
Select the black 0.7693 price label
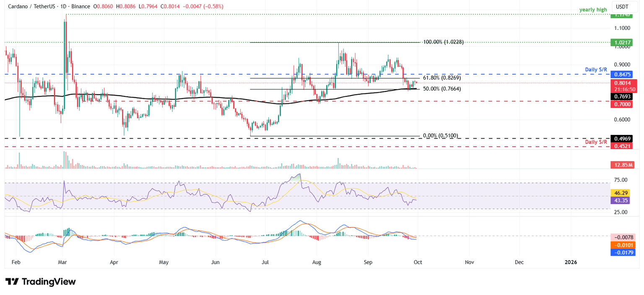[x=623, y=96]
